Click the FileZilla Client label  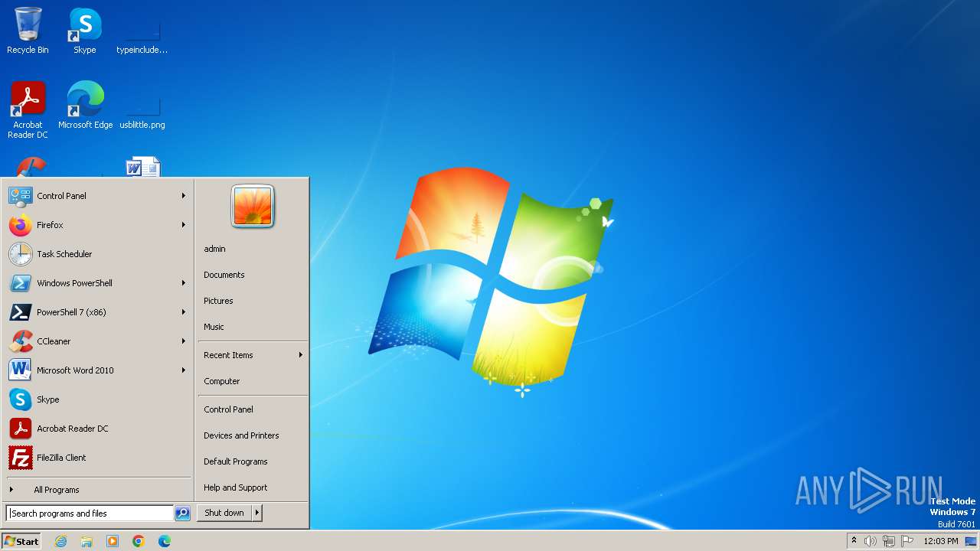click(x=61, y=458)
